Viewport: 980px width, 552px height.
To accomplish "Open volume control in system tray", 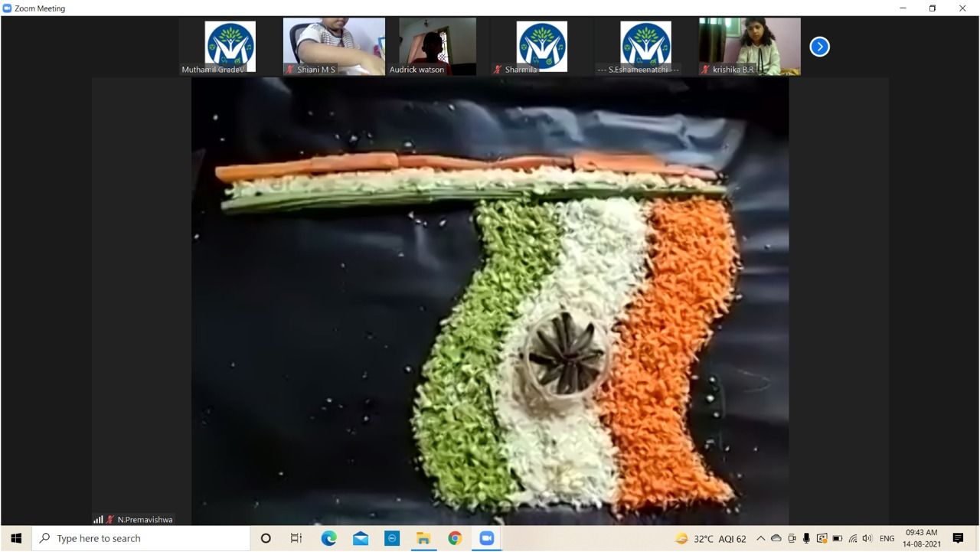I will click(867, 538).
